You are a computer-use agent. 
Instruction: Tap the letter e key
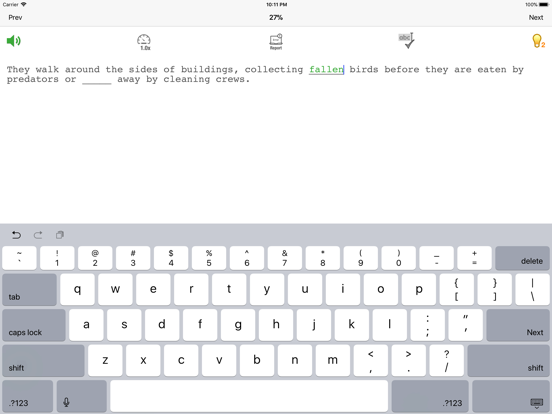pyautogui.click(x=153, y=290)
